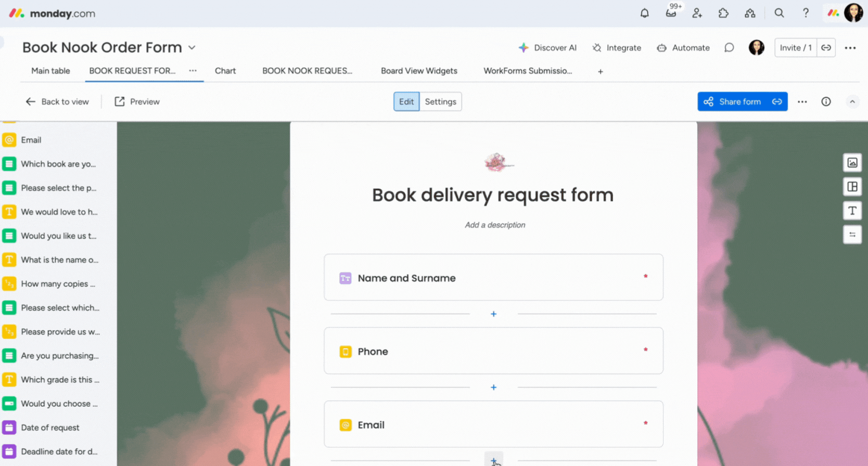Open the bonus workspace icon in top bar
Viewport: 868px width, 466px height.
[750, 14]
